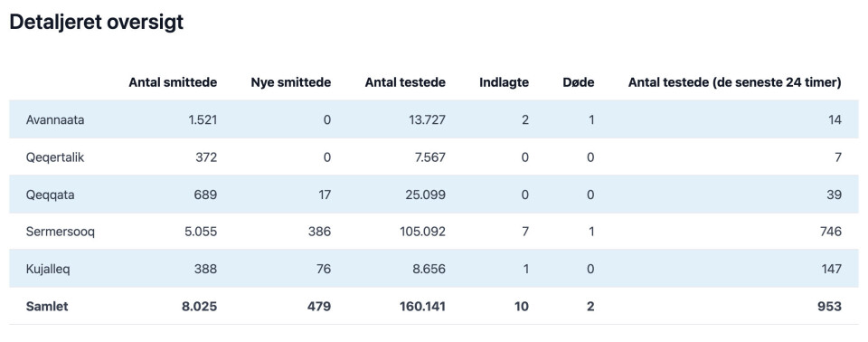Click Sermersooq's hospitalized value 7
The width and height of the screenshot is (868, 342).
[x=525, y=232]
